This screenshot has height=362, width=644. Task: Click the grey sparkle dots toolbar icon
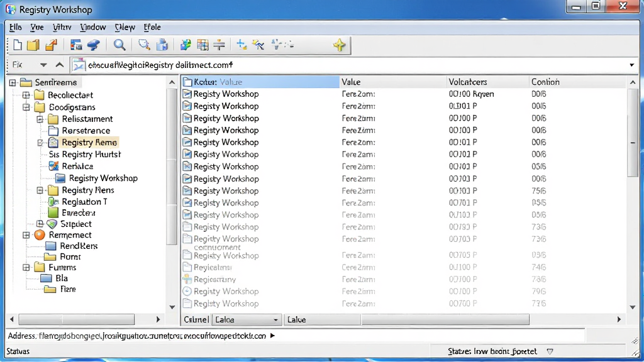[282, 45]
